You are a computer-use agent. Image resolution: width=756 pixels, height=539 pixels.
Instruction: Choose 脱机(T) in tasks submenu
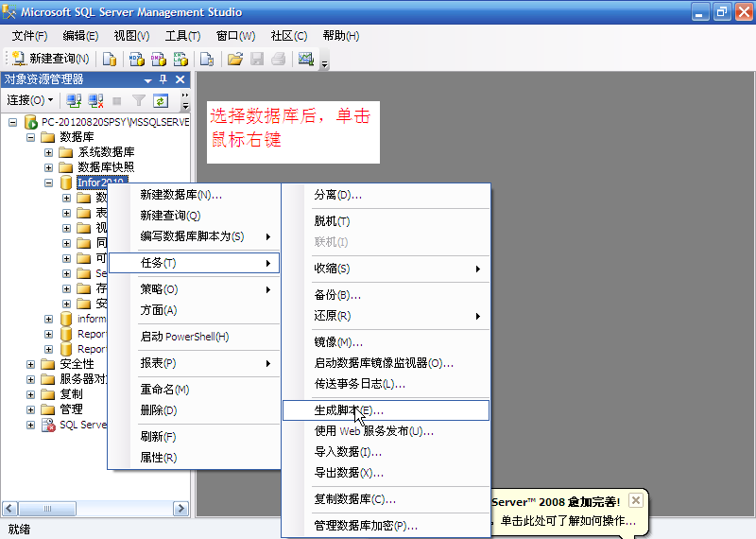(x=386, y=221)
